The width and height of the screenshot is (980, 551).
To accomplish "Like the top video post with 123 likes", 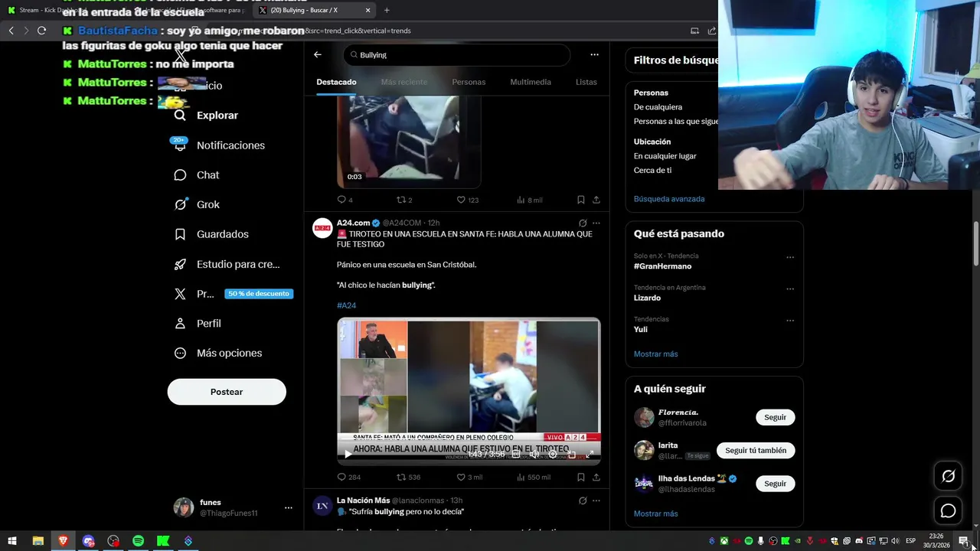I will [467, 200].
